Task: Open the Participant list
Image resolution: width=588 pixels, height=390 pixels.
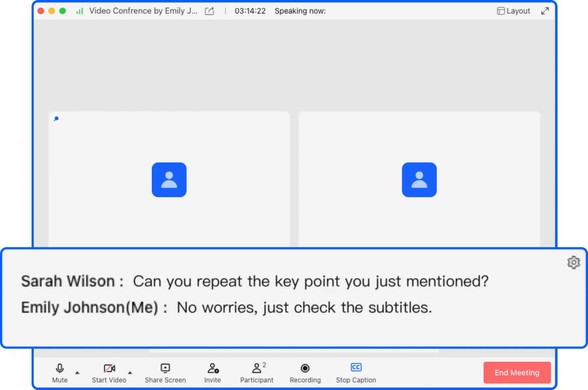Action: (x=257, y=368)
